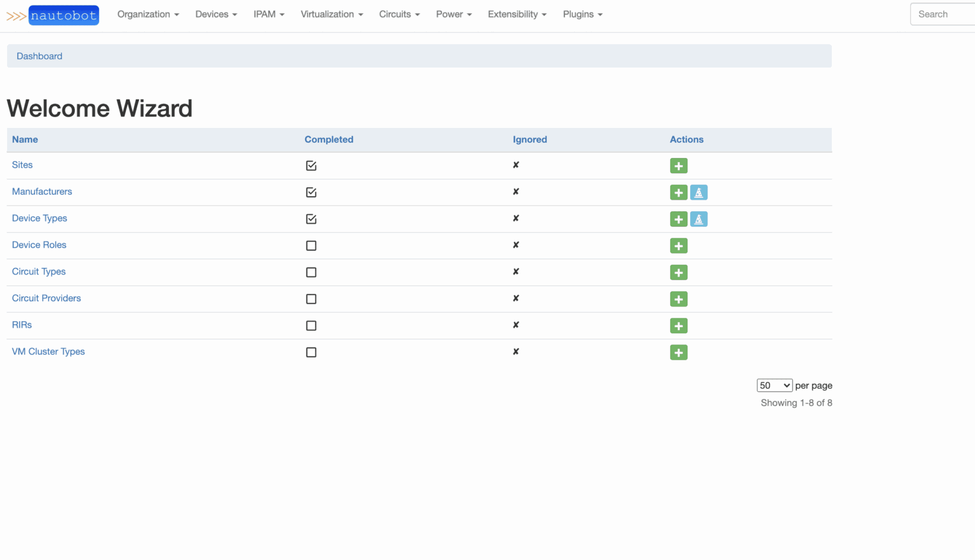The height and width of the screenshot is (560, 975).
Task: Expand the Devices navigation menu
Action: click(216, 14)
